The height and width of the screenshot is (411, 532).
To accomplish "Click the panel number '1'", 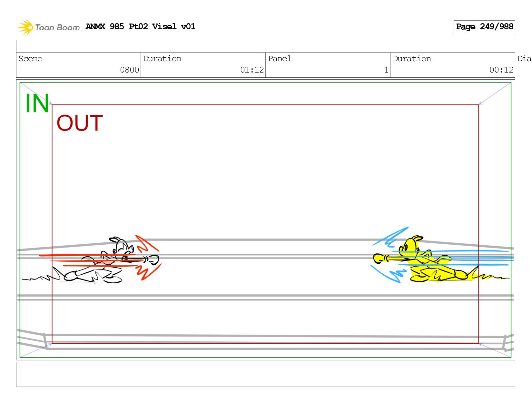I will [x=386, y=70].
